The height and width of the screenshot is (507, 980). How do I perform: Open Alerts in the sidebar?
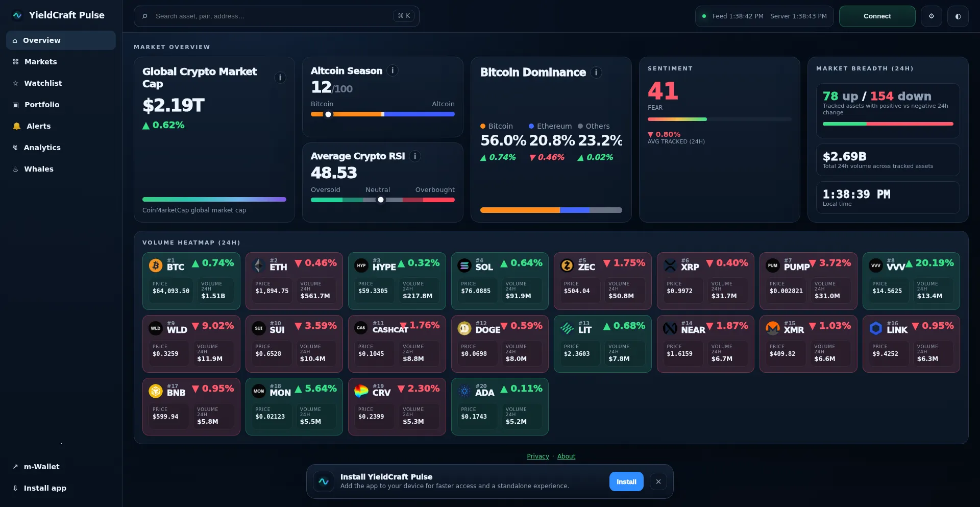(x=61, y=126)
